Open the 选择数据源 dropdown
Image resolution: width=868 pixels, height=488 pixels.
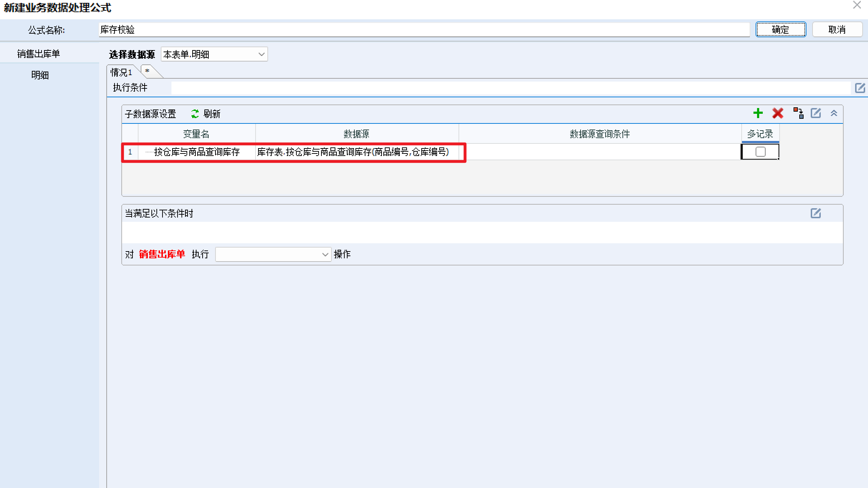(x=214, y=54)
